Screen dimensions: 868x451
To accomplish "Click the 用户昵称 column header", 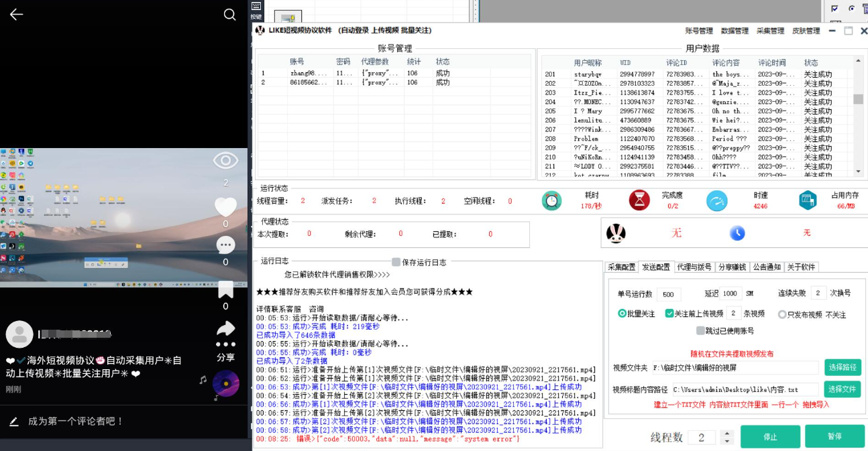I will click(x=588, y=63).
